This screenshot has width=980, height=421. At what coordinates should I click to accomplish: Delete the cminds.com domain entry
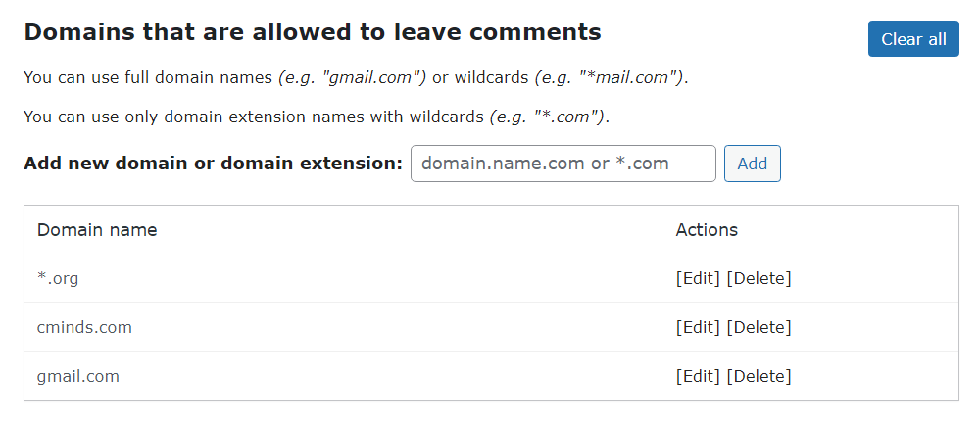[x=759, y=327]
